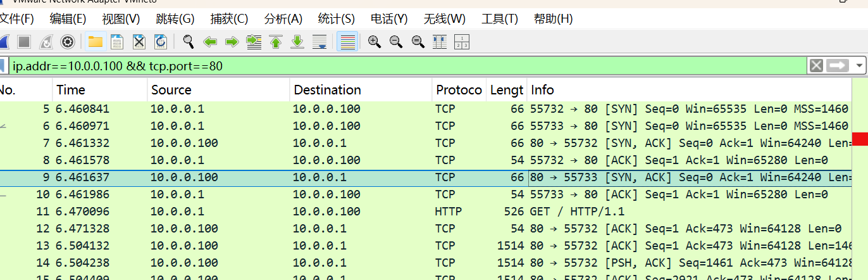
Task: Click the reset layout panes icon
Action: pyautogui.click(x=462, y=42)
